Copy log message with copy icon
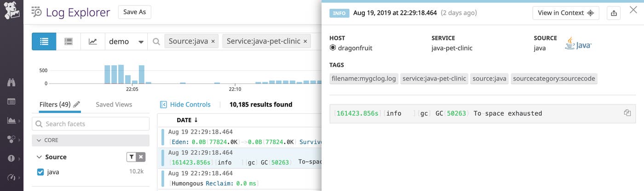Screen dimensions: 644x191 (x=627, y=113)
